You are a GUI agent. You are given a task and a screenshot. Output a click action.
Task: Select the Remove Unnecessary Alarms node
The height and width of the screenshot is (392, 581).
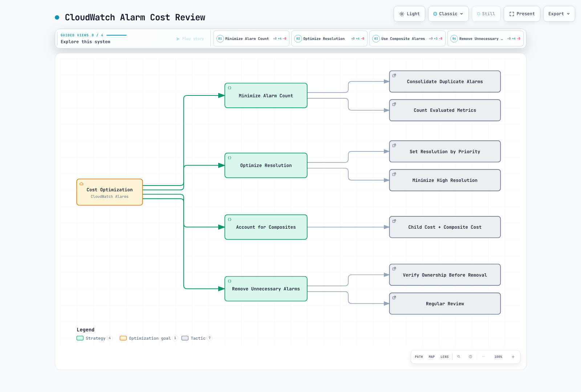point(266,289)
